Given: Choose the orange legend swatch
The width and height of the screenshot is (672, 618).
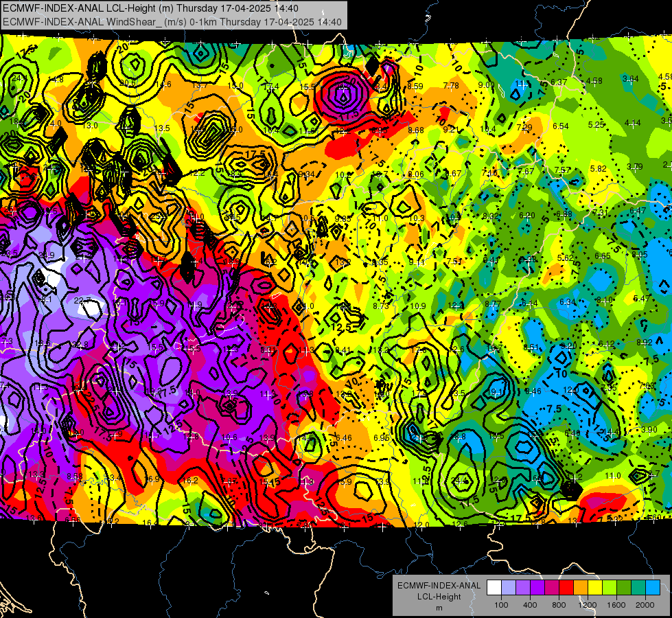Looking at the screenshot, I should click(x=581, y=588).
